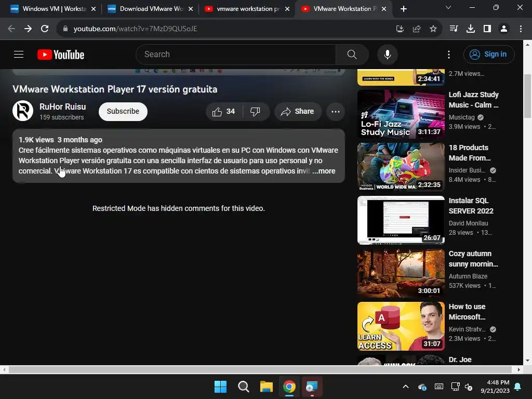Image resolution: width=532 pixels, height=399 pixels.
Task: Switch to Chrome in taskbar
Action: tap(289, 387)
